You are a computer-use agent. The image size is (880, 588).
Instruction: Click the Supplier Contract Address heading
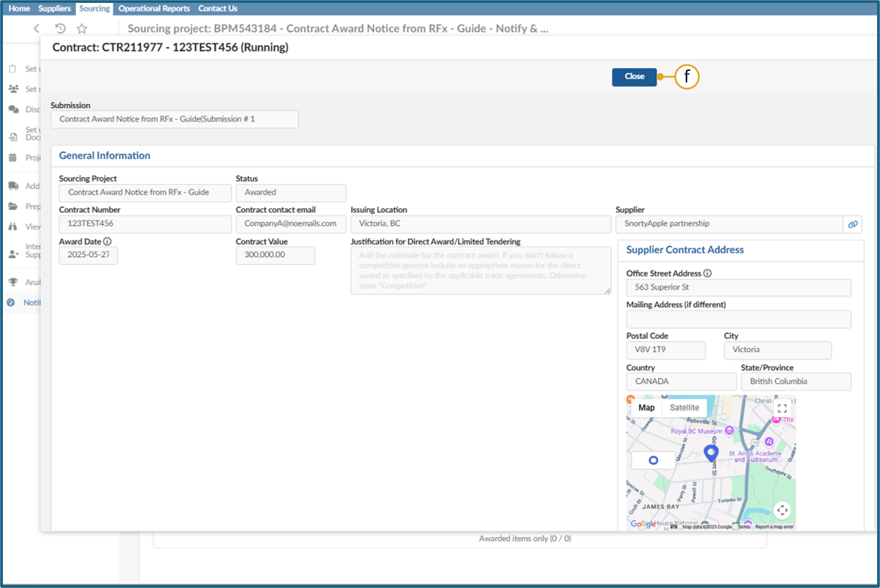point(685,250)
